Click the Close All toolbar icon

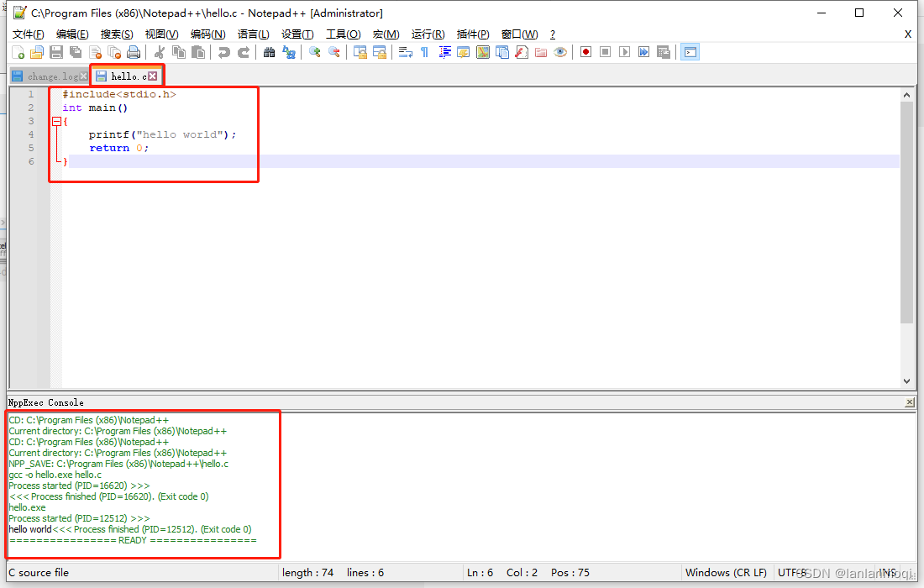(x=114, y=52)
